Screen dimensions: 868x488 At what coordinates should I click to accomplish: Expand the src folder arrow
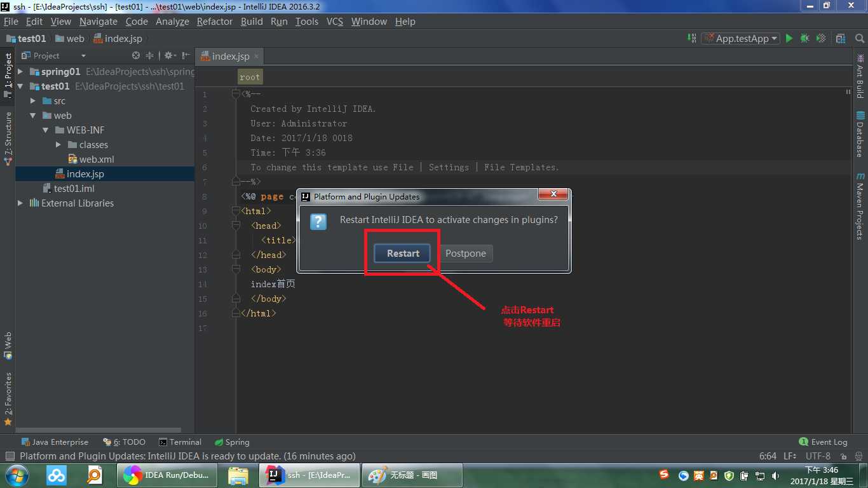tap(33, 101)
